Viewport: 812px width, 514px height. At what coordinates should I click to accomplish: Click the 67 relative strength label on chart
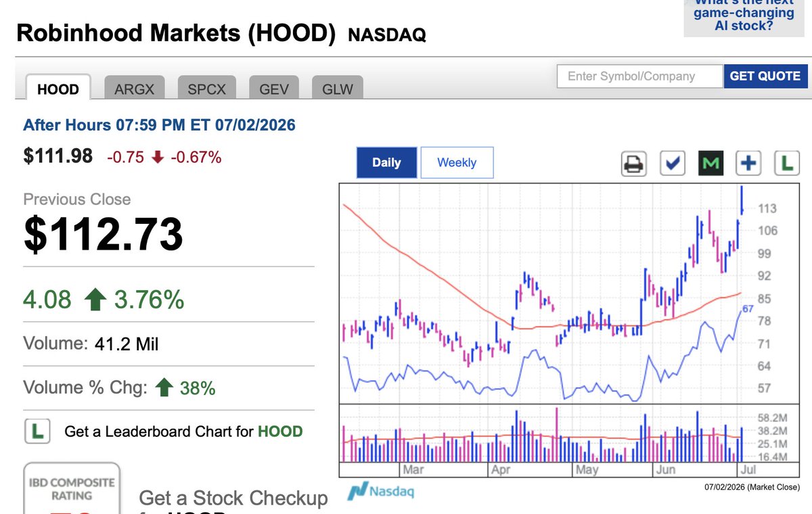pos(748,309)
